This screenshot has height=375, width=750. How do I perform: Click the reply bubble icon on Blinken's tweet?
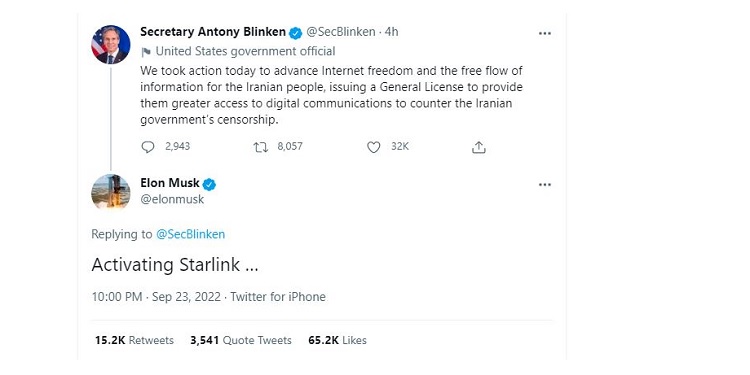[148, 147]
